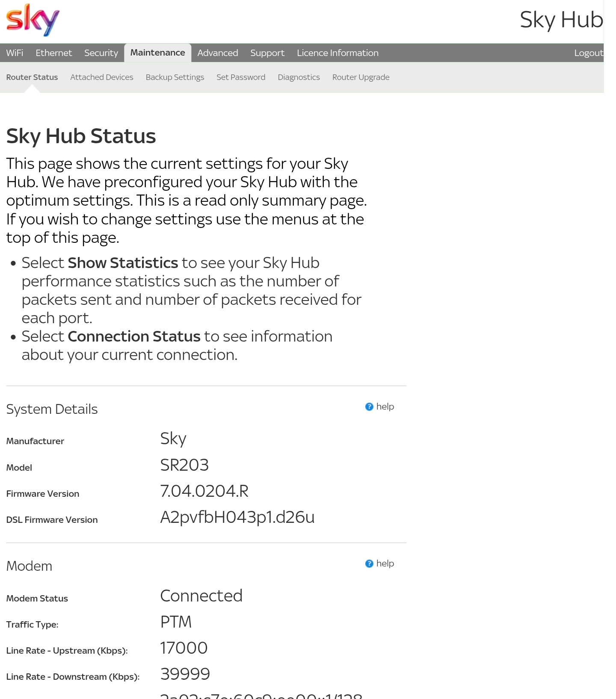Click the help link beside System Details
Screen dimensions: 616x699
[385, 407]
